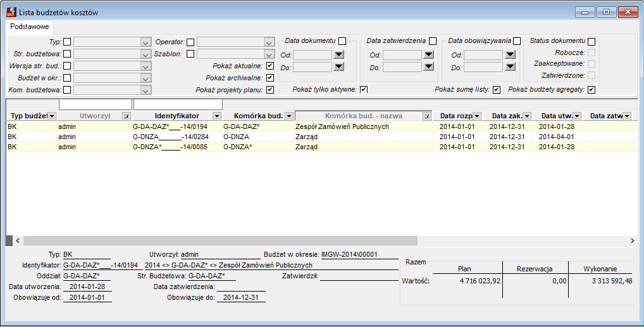Open Data zatwierdzenia Od date picker arrow

pyautogui.click(x=429, y=54)
